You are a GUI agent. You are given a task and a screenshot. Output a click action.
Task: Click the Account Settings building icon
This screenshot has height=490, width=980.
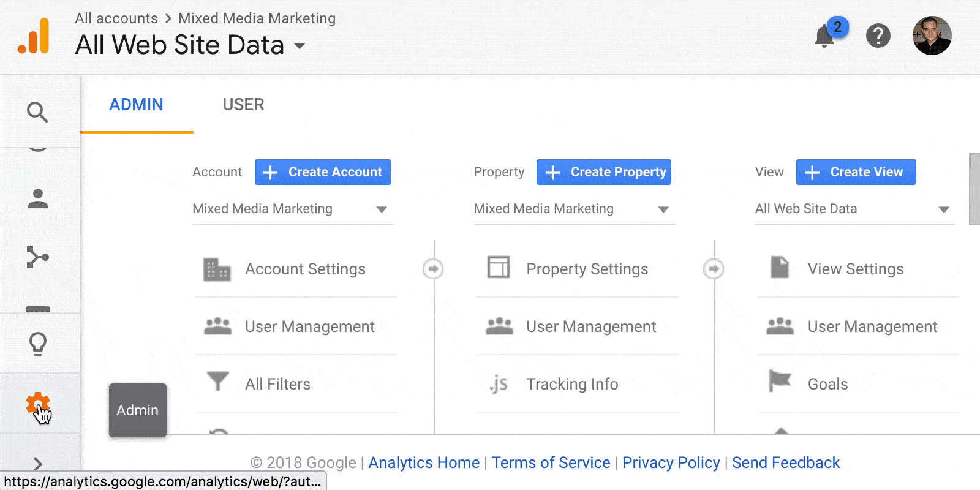(x=217, y=269)
